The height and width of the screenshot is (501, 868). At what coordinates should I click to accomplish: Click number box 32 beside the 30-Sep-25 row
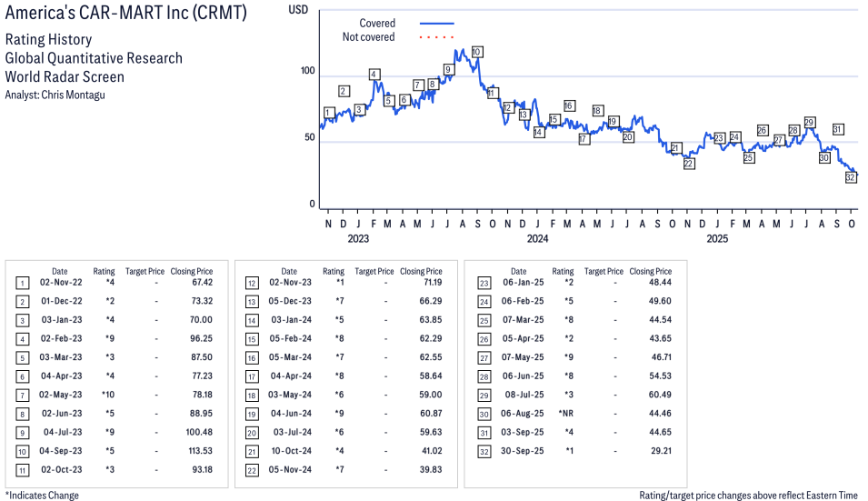pos(482,451)
